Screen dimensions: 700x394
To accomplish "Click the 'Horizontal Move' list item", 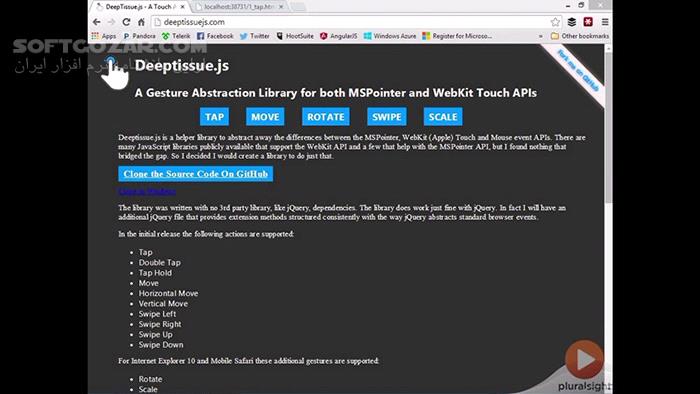I will pyautogui.click(x=168, y=293).
